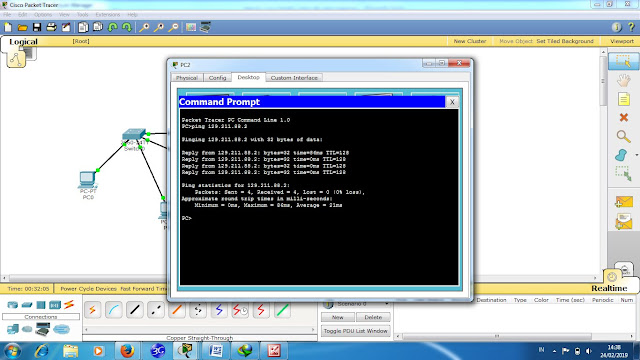
Task: Open Firefox from the taskbar
Action: pyautogui.click(x=127, y=351)
